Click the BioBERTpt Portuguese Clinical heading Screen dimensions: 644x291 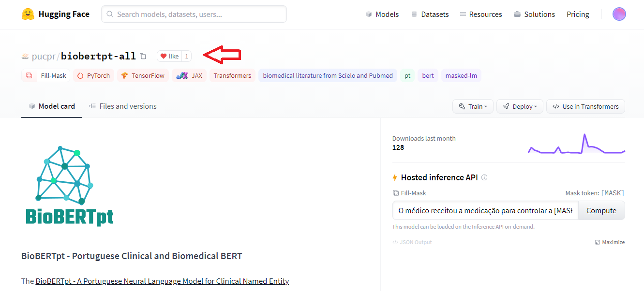click(132, 256)
